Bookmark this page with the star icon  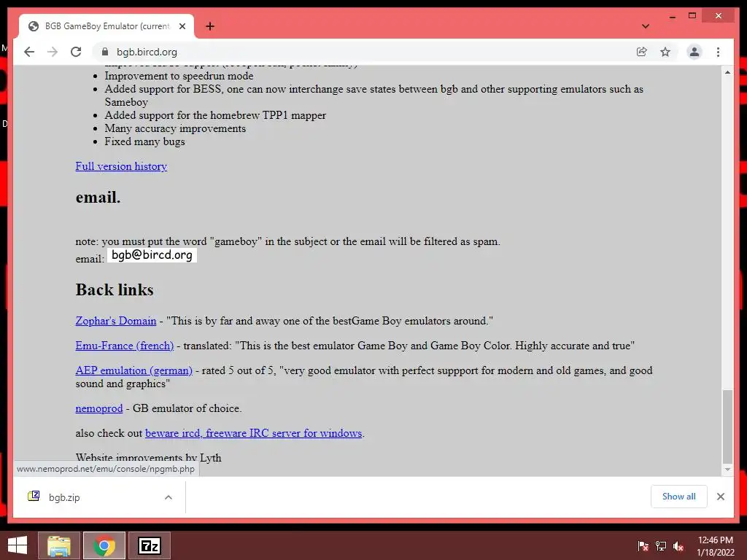click(665, 52)
